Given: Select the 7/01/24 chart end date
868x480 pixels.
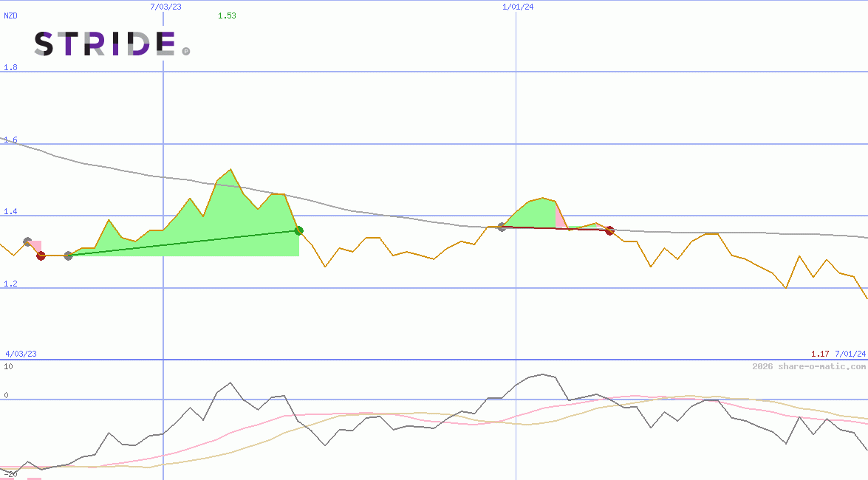Looking at the screenshot, I should [x=850, y=354].
